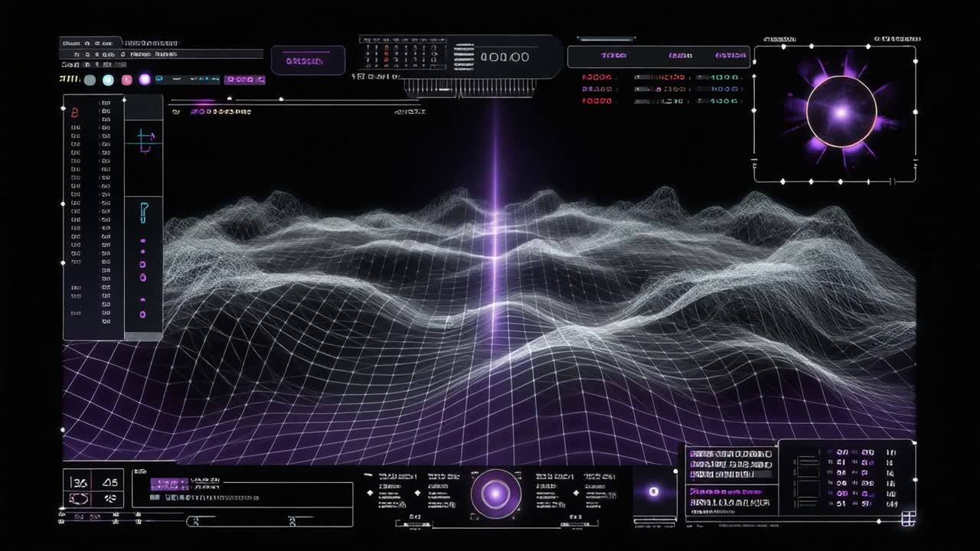
Task: Click the cyan crosshair icon in left panel
Action: pyautogui.click(x=145, y=141)
